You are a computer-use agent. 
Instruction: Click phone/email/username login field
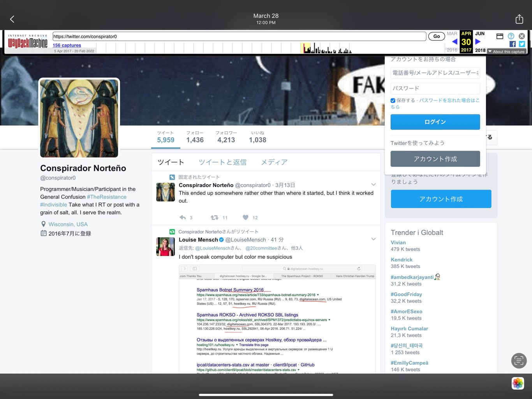(435, 73)
